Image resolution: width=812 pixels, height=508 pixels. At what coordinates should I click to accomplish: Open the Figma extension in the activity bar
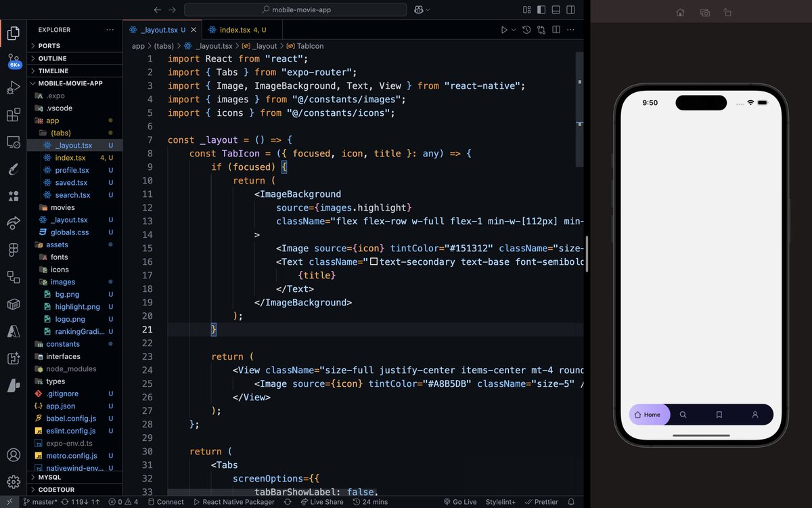(13, 249)
